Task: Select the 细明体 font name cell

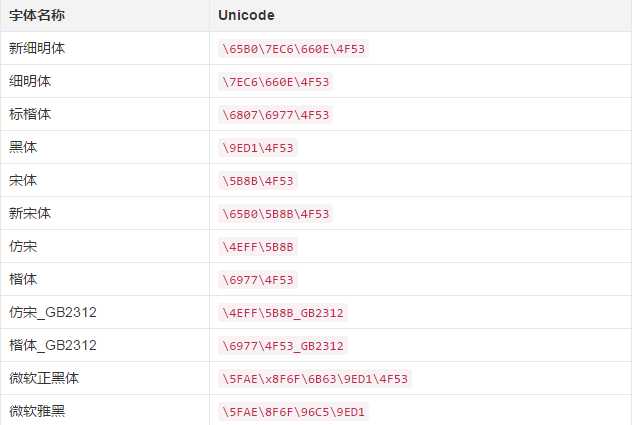Action: 30,82
